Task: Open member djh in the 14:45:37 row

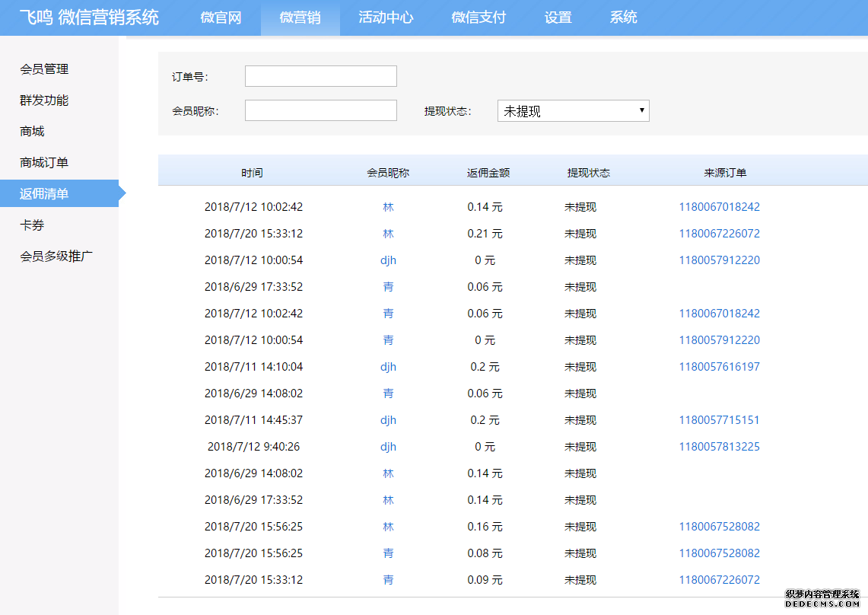Action: 388,420
